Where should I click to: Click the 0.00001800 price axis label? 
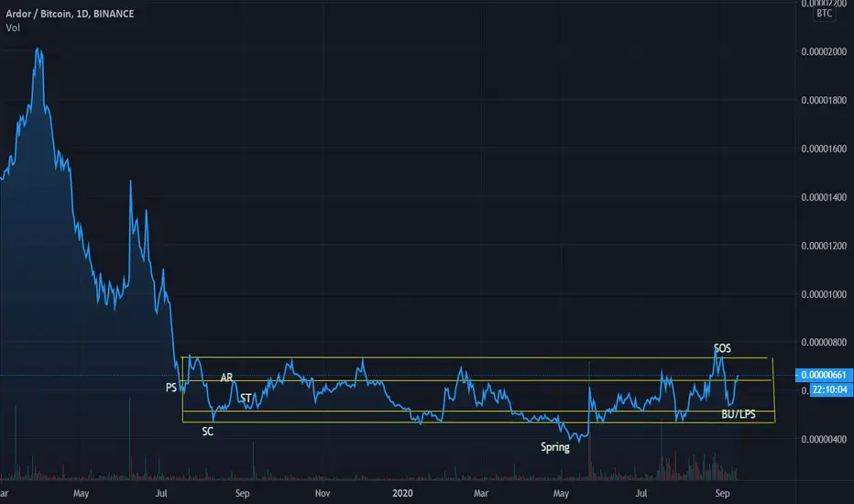tap(824, 100)
